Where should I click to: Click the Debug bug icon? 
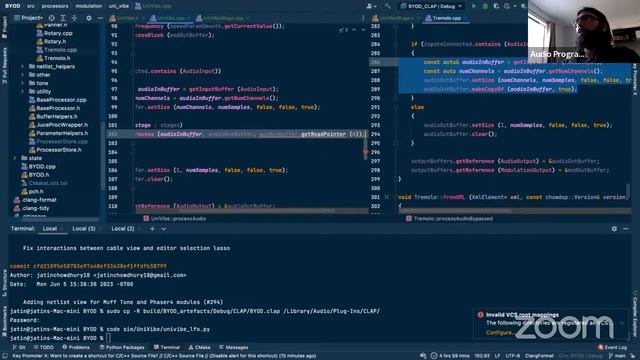485,6
